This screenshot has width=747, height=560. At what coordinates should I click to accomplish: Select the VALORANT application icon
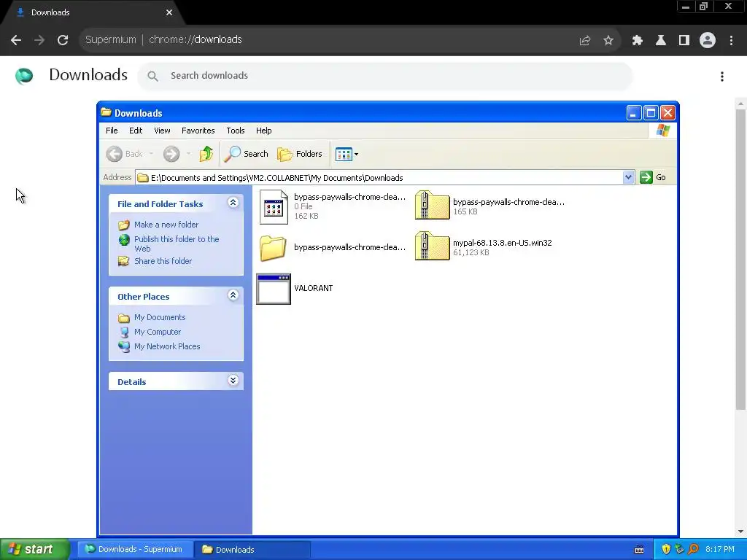coord(274,289)
